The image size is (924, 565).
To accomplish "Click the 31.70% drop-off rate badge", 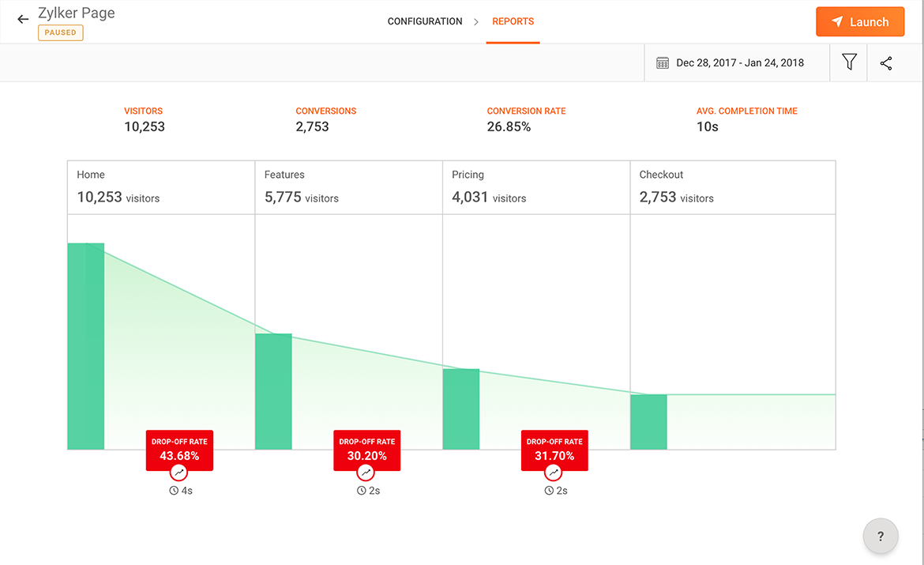I will coord(554,450).
